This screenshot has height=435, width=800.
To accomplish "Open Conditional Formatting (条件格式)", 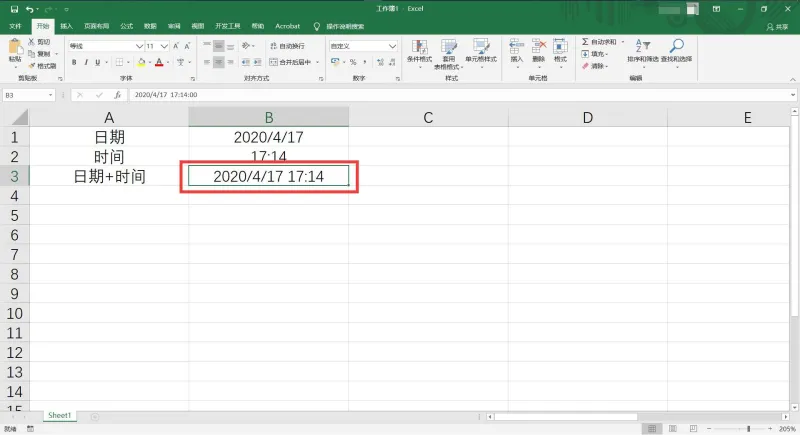I will 419,51.
